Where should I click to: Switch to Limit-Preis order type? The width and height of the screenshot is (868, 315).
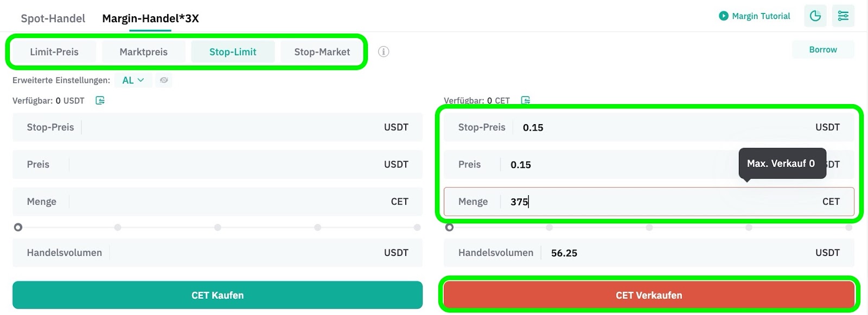[x=54, y=52]
